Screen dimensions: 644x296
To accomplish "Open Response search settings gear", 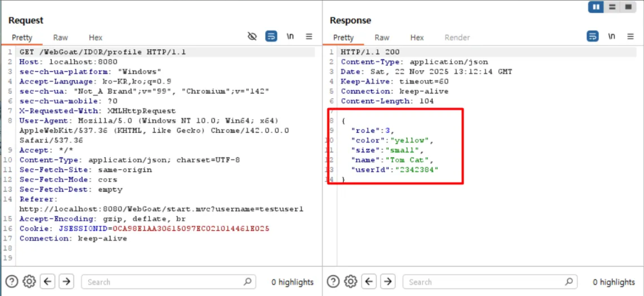I will tap(351, 282).
